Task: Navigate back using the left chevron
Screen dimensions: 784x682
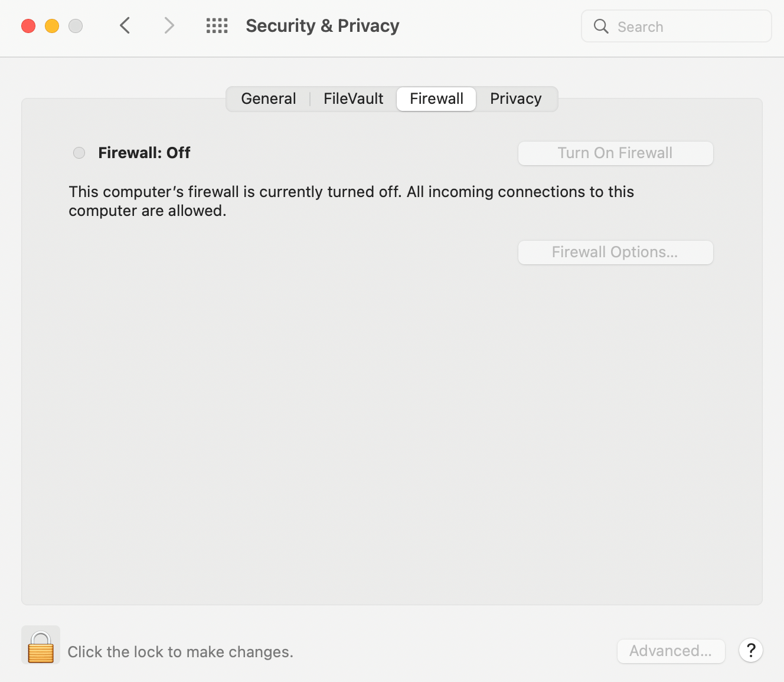Action: tap(125, 25)
